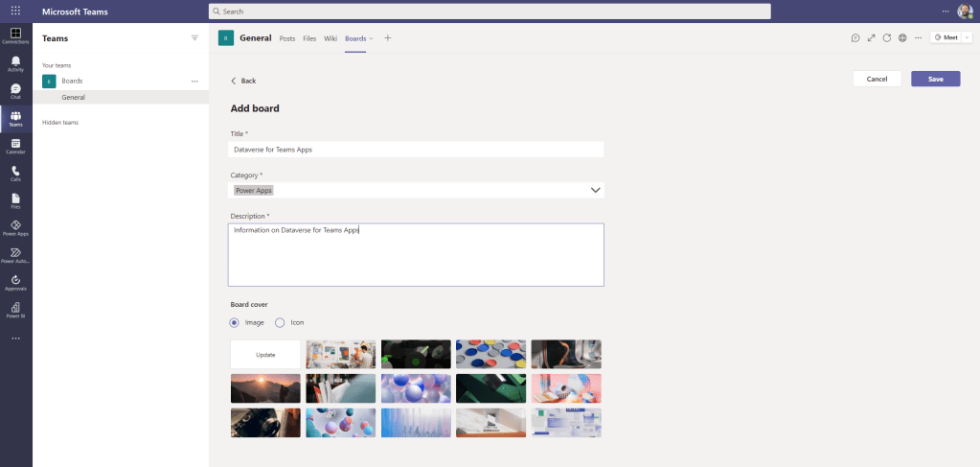This screenshot has height=467, width=980.
Task: Select the Image radio button
Action: 235,322
